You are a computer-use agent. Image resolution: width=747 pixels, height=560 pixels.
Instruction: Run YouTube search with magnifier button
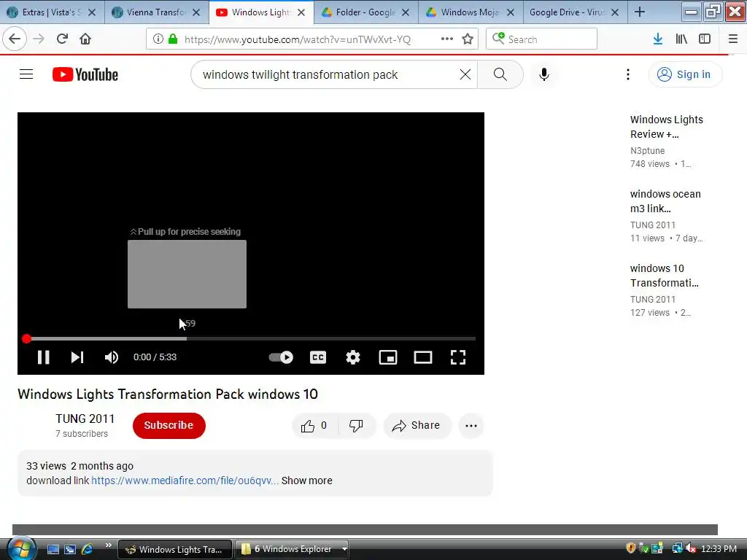point(500,74)
